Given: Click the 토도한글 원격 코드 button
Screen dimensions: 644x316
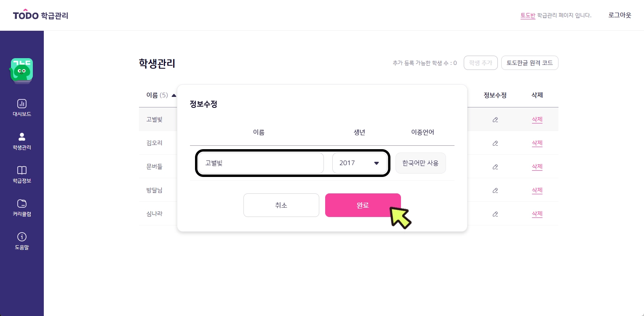Looking at the screenshot, I should pyautogui.click(x=529, y=63).
